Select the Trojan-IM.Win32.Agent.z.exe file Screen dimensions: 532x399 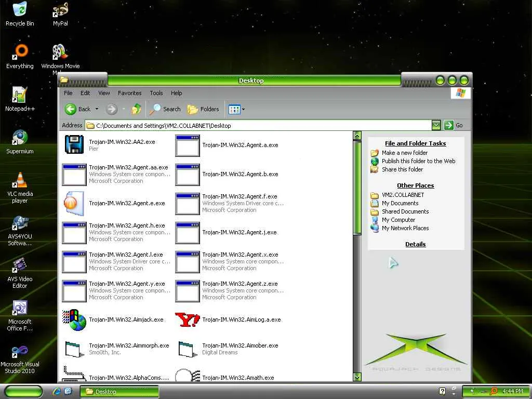[x=229, y=291]
